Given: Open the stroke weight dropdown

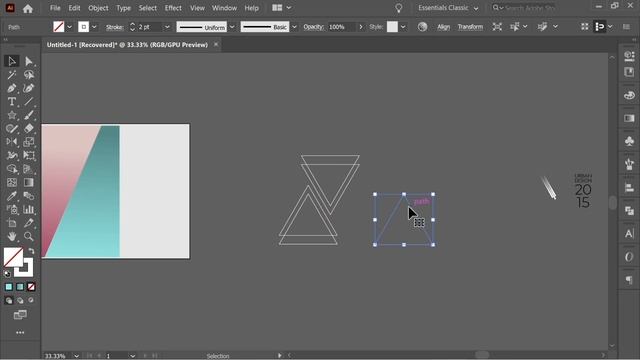Looking at the screenshot, I should [x=167, y=27].
